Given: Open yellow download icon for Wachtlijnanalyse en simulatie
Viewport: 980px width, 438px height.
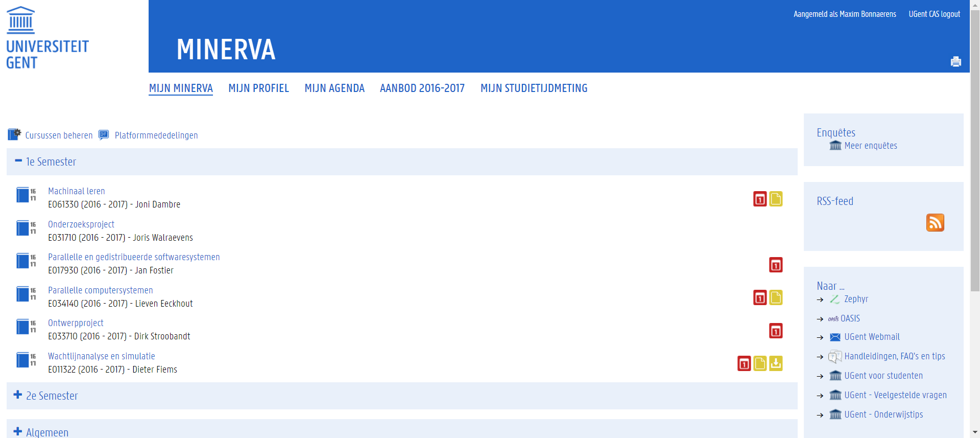Looking at the screenshot, I should click(776, 363).
